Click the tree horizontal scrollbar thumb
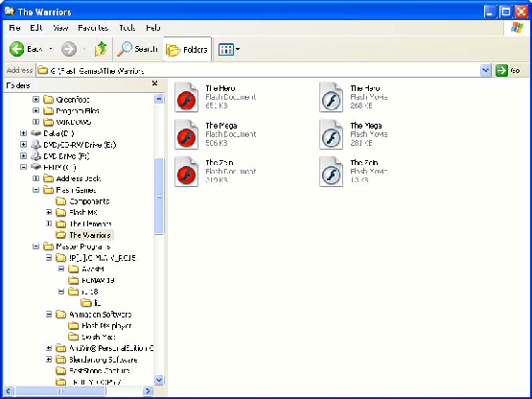Viewport: 532px width, 399px height. click(x=60, y=391)
